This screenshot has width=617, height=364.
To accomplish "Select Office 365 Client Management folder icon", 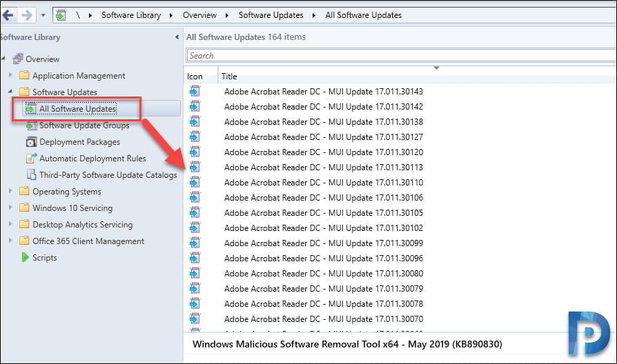I will click(x=24, y=241).
